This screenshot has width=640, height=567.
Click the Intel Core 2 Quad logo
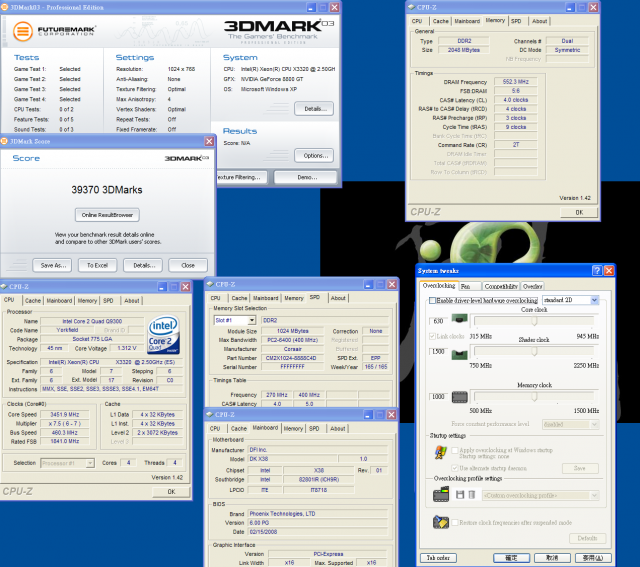pos(163,334)
